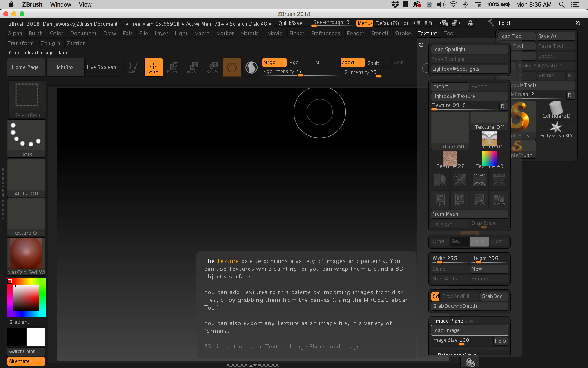Screen dimensions: 588x368
Task: Click the antialiased texture AA icon
Action: (459, 180)
